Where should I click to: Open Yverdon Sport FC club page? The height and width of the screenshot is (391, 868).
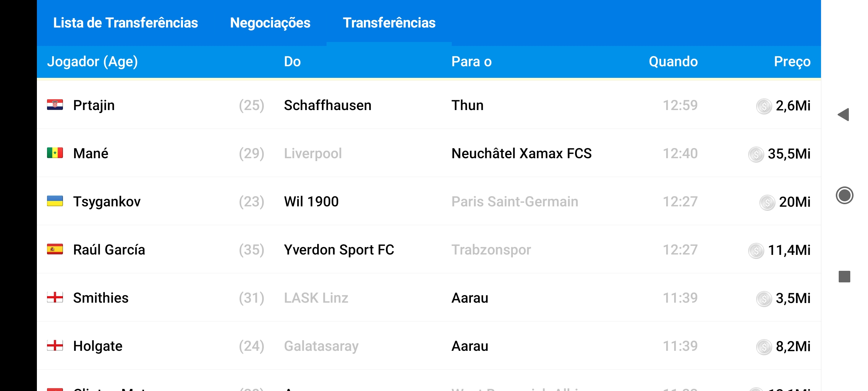click(339, 250)
